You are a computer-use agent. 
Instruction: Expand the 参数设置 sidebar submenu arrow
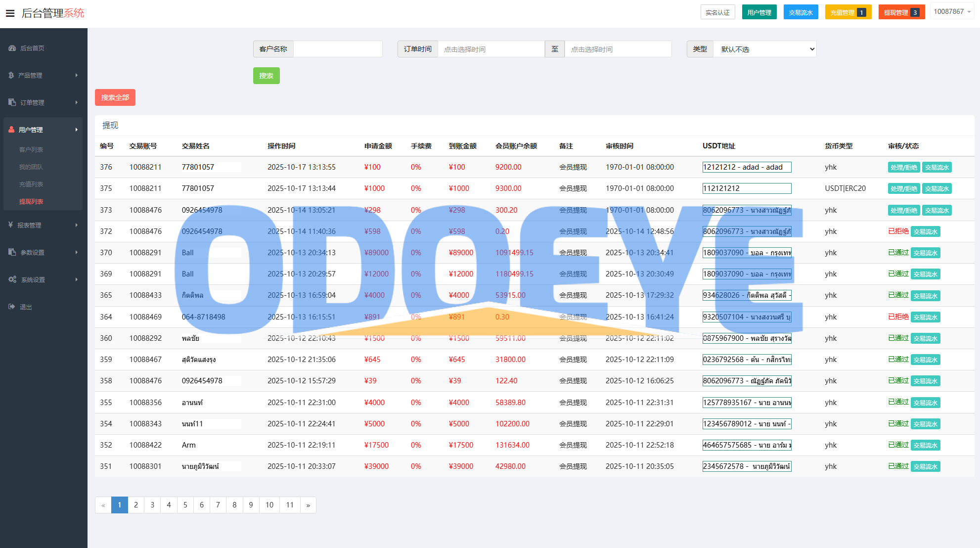[x=76, y=252]
